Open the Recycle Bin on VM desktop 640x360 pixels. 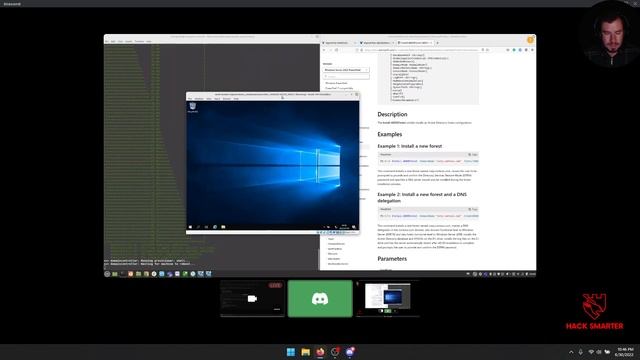(x=193, y=107)
